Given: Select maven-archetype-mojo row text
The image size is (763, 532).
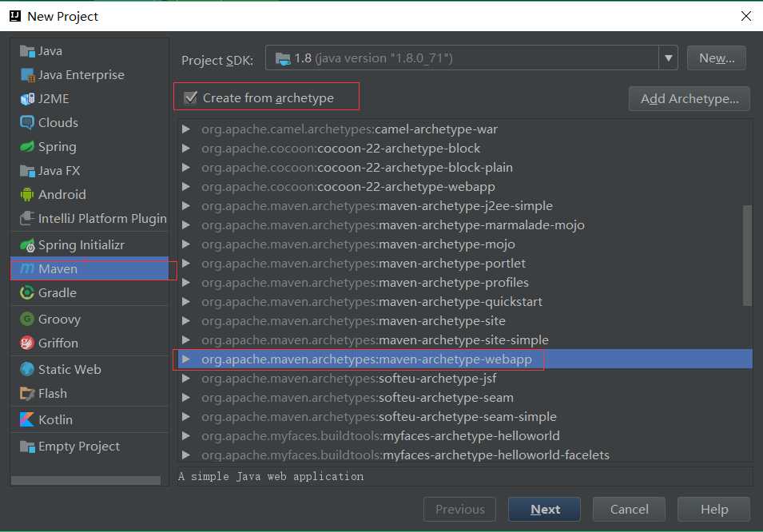Looking at the screenshot, I should pyautogui.click(x=358, y=244).
